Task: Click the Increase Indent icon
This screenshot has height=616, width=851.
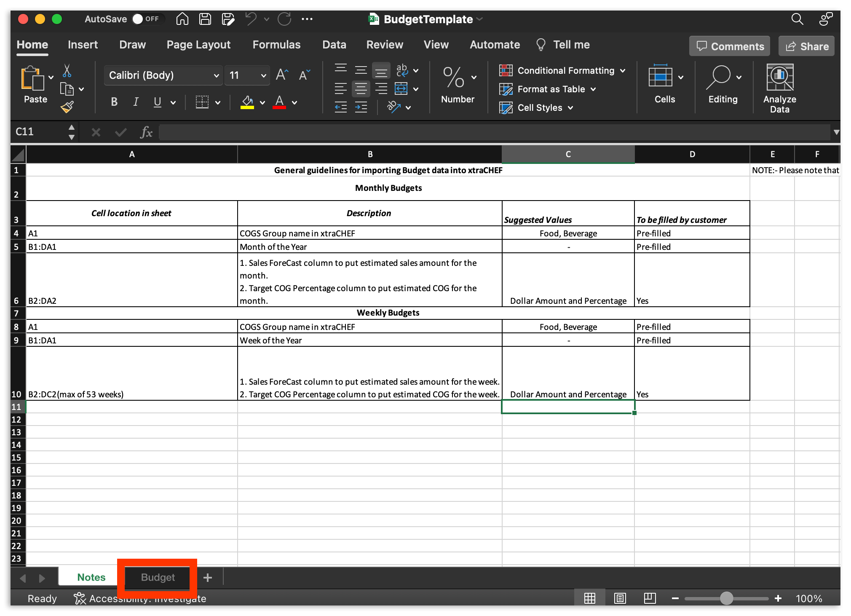Action: coord(361,107)
